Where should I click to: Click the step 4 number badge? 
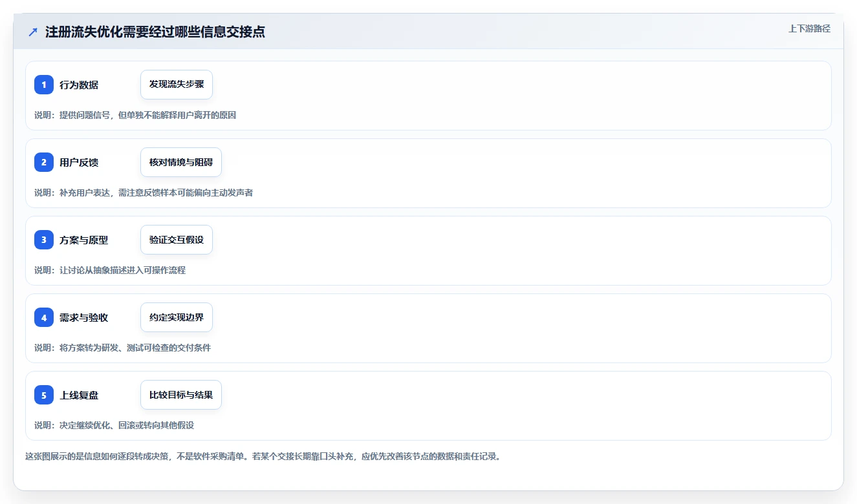coord(44,317)
